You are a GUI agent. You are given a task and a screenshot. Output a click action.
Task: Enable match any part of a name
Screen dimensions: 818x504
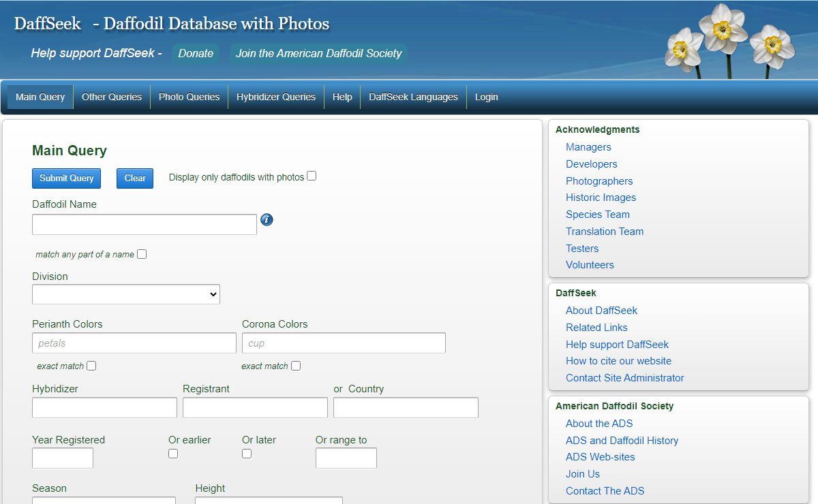142,254
